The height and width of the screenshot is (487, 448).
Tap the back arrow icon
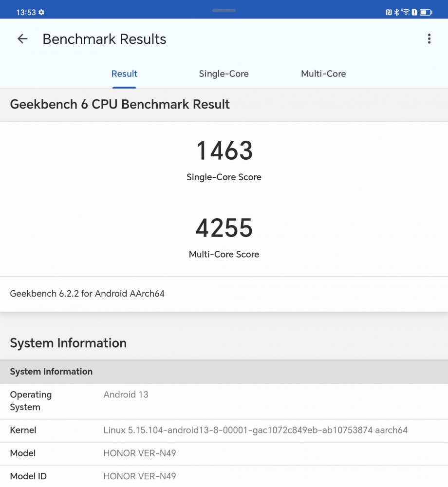(x=22, y=39)
